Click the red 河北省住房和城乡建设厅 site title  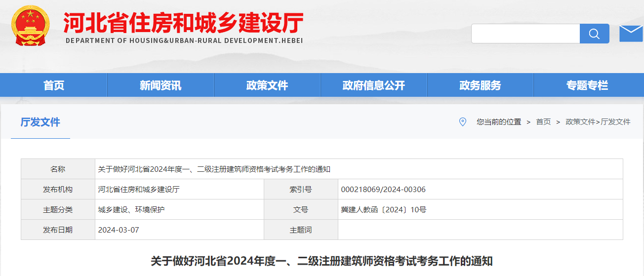(x=183, y=22)
